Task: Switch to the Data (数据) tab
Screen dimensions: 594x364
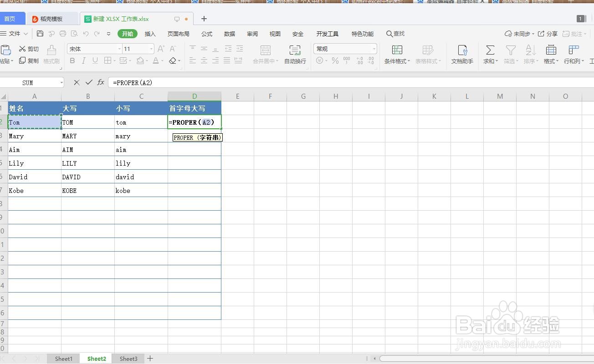Action: (x=230, y=34)
